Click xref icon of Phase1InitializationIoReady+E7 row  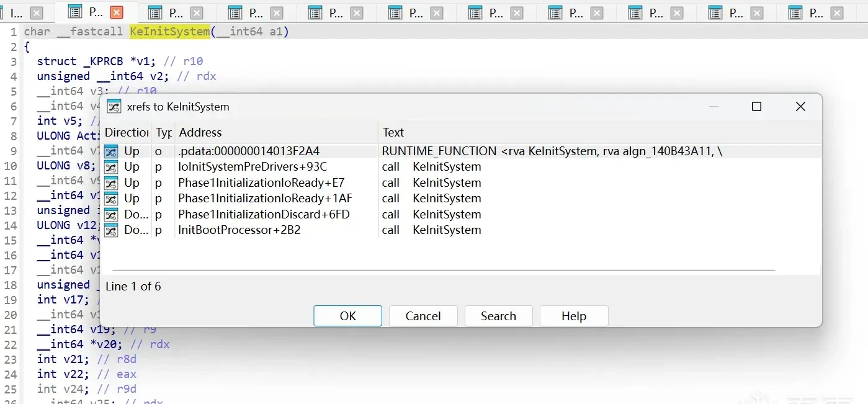pos(111,183)
